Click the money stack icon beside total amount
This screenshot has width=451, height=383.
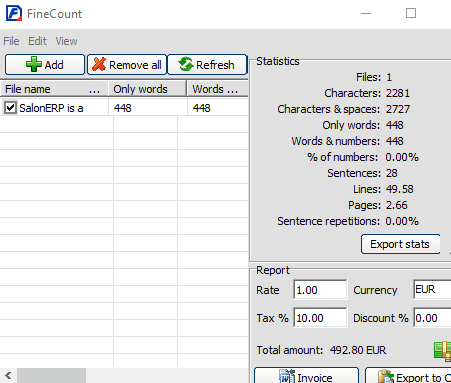[x=443, y=351]
